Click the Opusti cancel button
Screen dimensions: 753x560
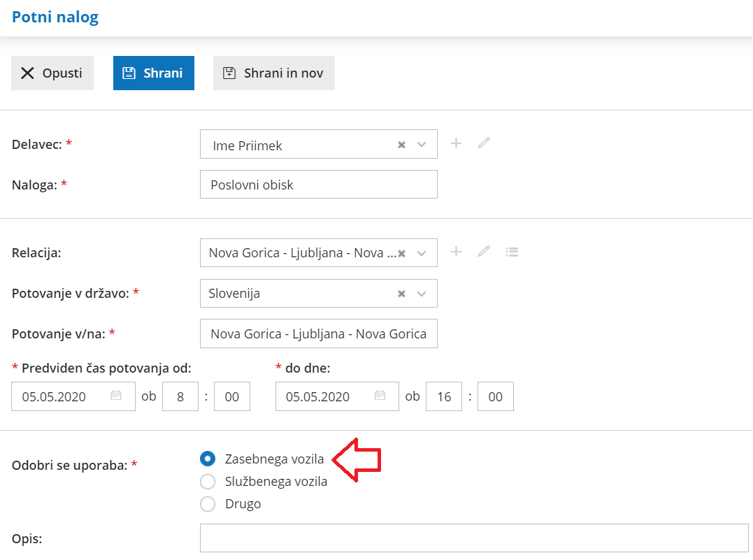pos(52,73)
